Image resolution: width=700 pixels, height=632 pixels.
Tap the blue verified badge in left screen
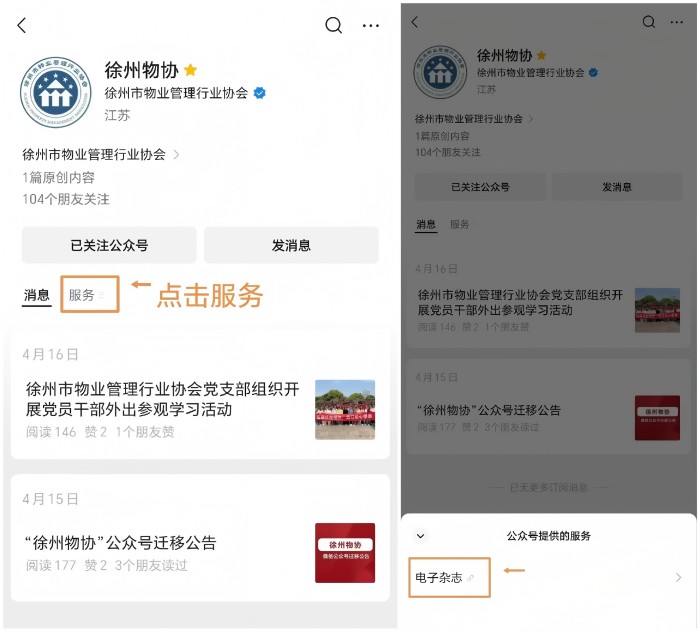(259, 93)
